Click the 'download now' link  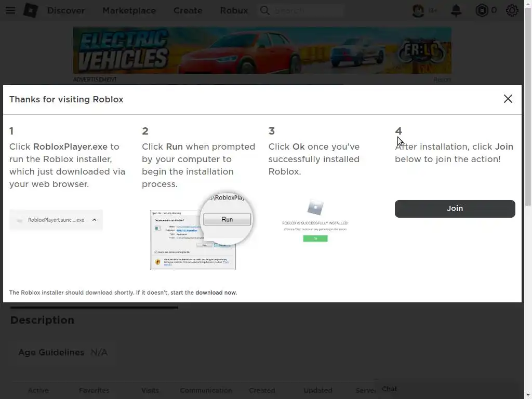[216, 292]
